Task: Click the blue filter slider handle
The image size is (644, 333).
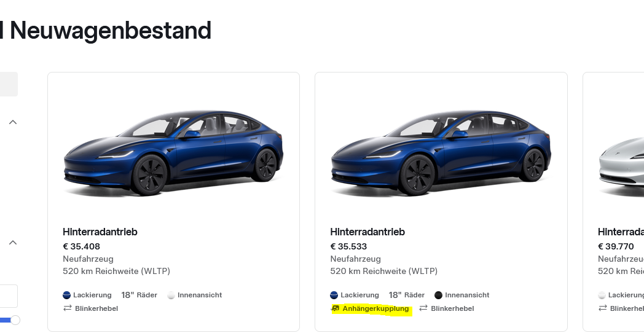Action: (x=15, y=320)
